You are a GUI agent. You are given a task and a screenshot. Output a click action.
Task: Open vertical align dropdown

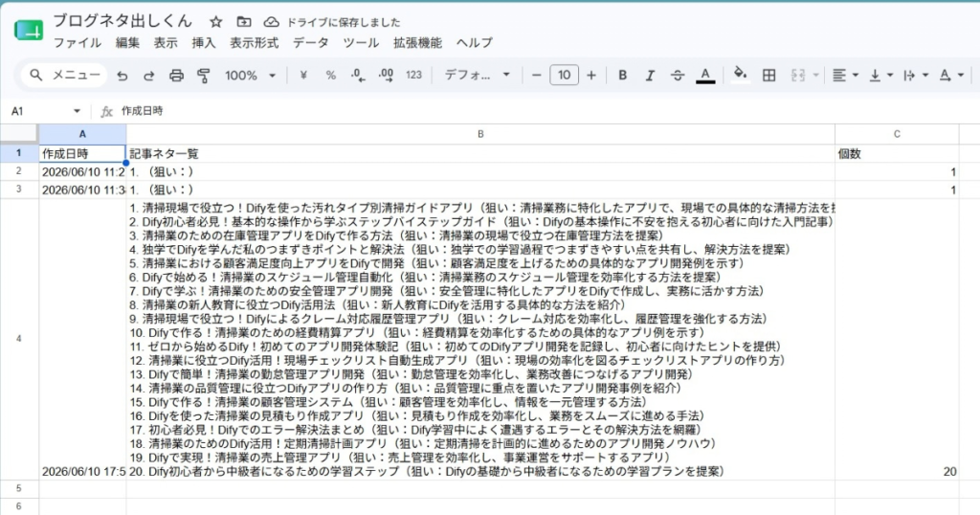coord(881,75)
